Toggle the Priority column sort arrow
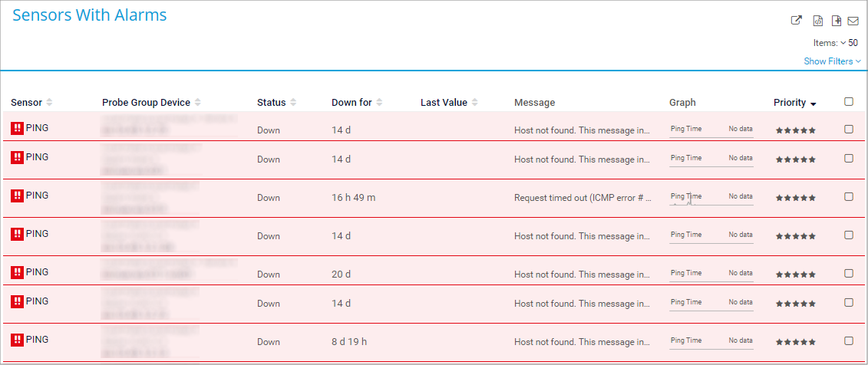Screen dimensions: 868x365 click(813, 104)
